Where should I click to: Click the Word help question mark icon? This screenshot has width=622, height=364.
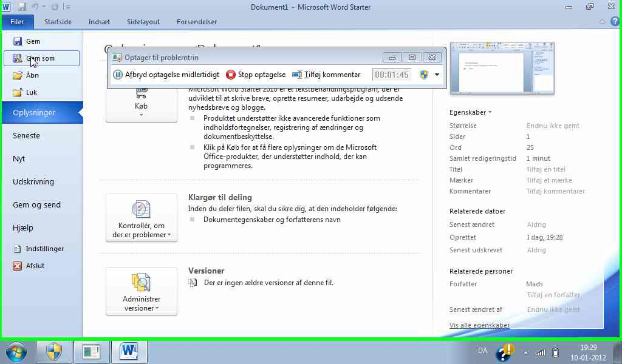(x=615, y=22)
